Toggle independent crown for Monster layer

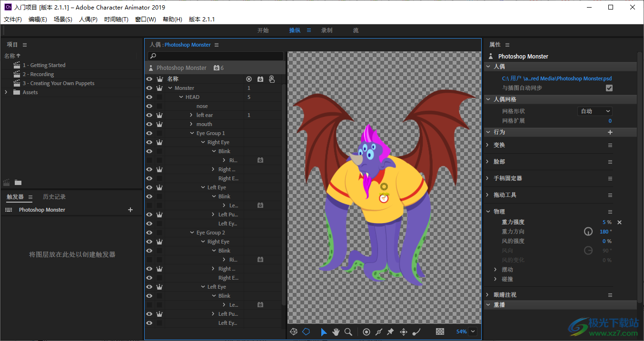click(159, 88)
